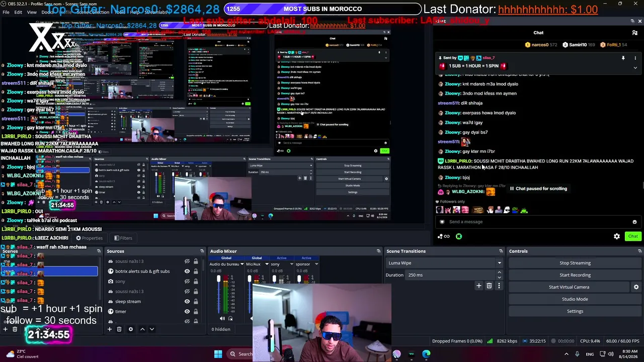This screenshot has height=362, width=644.
Task: Adjust the sony channel volume fader
Action: tap(274, 279)
